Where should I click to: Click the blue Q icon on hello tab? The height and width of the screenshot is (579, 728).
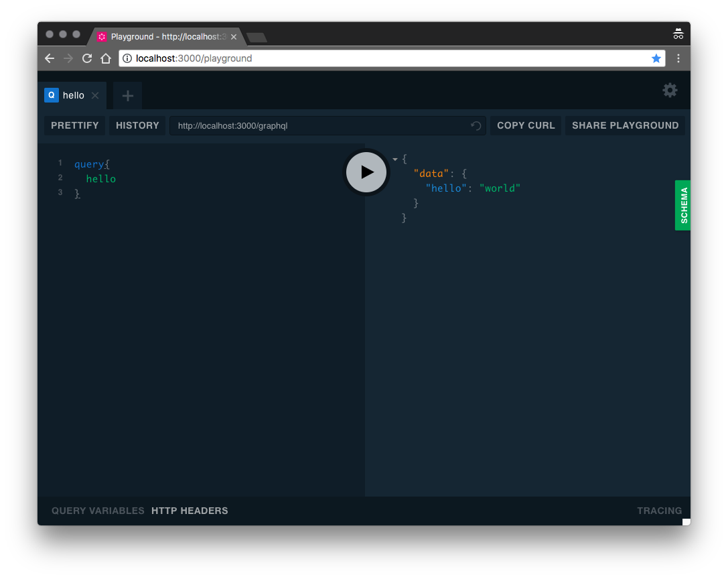coord(52,94)
